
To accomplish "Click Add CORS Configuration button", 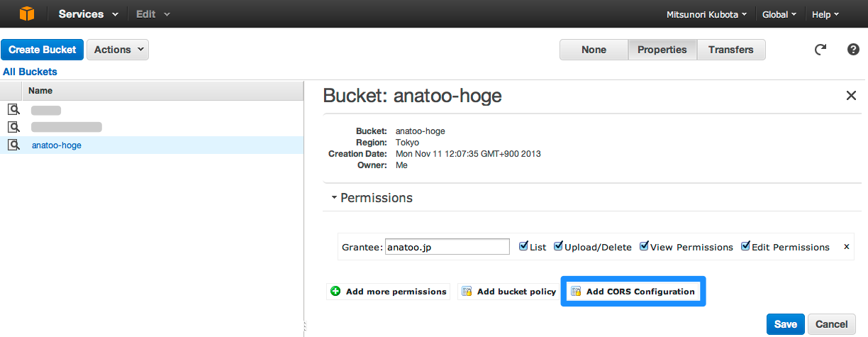I will pos(633,292).
